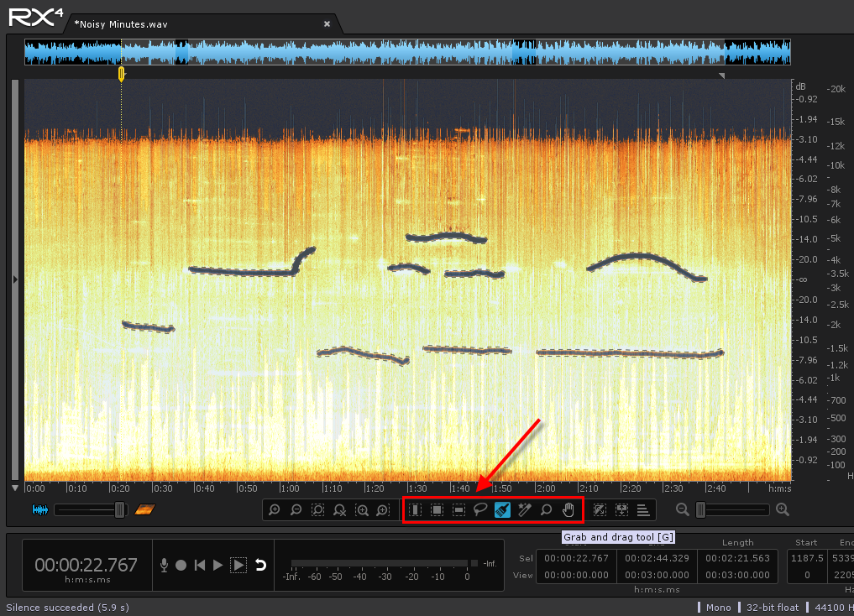Image resolution: width=854 pixels, height=616 pixels.
Task: Click the Sel end field 00:02:44.329
Action: (657, 558)
